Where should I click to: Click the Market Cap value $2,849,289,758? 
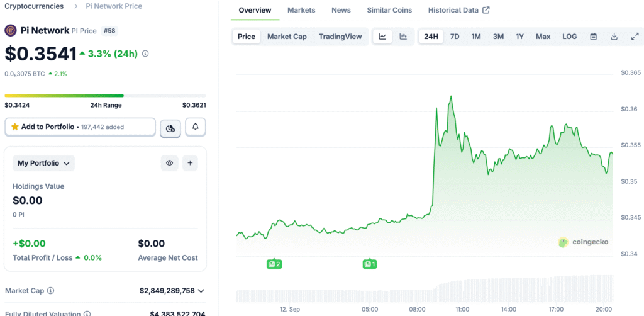pyautogui.click(x=167, y=291)
